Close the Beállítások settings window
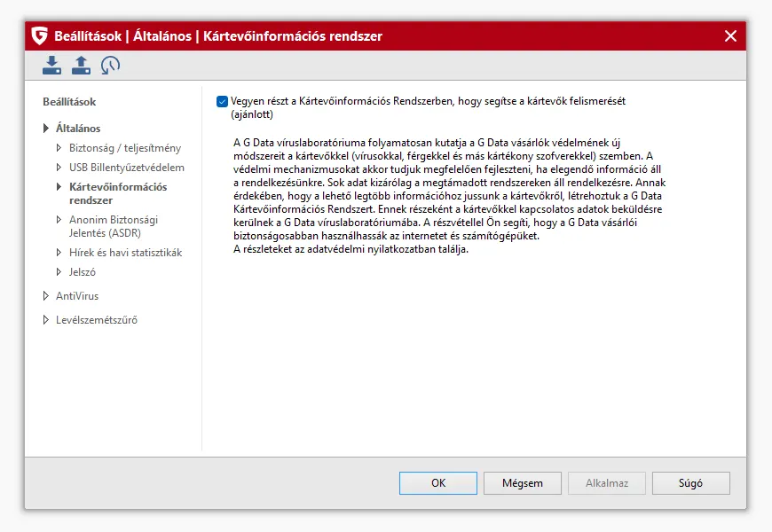Screen dimensions: 772x532 pyautogui.click(x=730, y=36)
